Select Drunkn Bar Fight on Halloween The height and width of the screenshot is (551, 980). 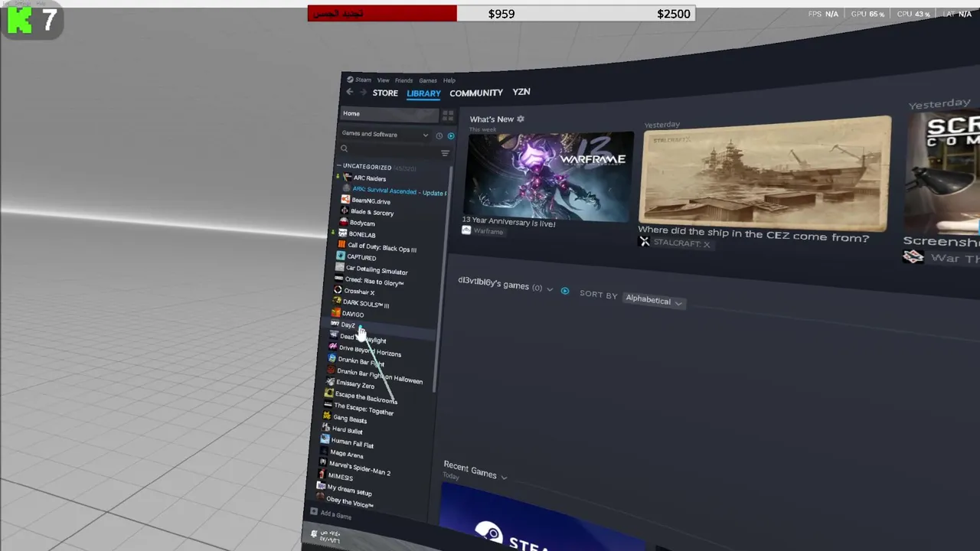(380, 375)
